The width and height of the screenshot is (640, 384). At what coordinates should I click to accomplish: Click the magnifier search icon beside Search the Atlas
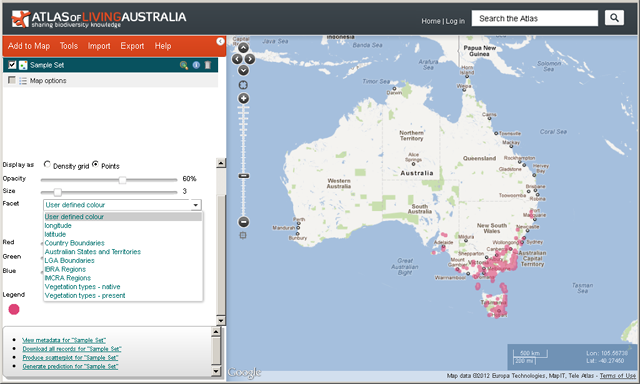(614, 18)
